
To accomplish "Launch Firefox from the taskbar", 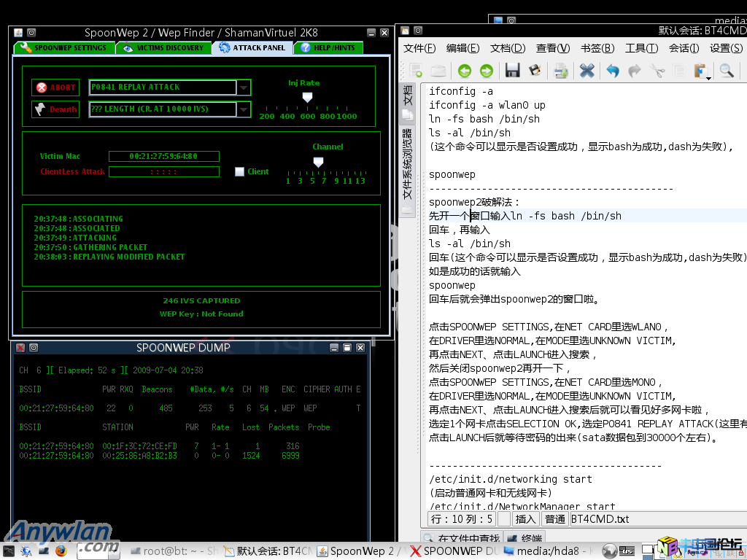I will 61,551.
